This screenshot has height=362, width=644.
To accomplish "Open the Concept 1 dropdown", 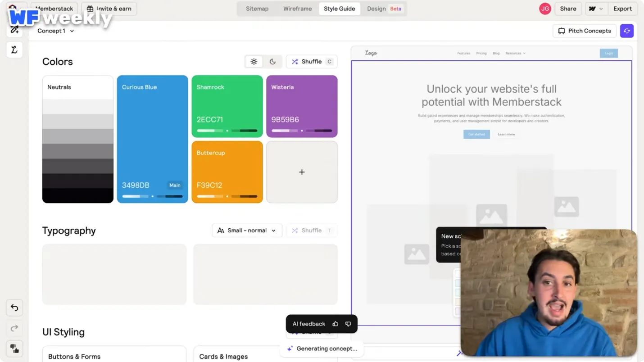I will point(56,31).
